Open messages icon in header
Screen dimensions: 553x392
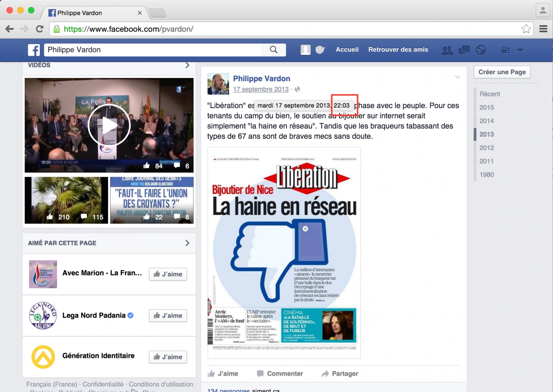point(464,50)
